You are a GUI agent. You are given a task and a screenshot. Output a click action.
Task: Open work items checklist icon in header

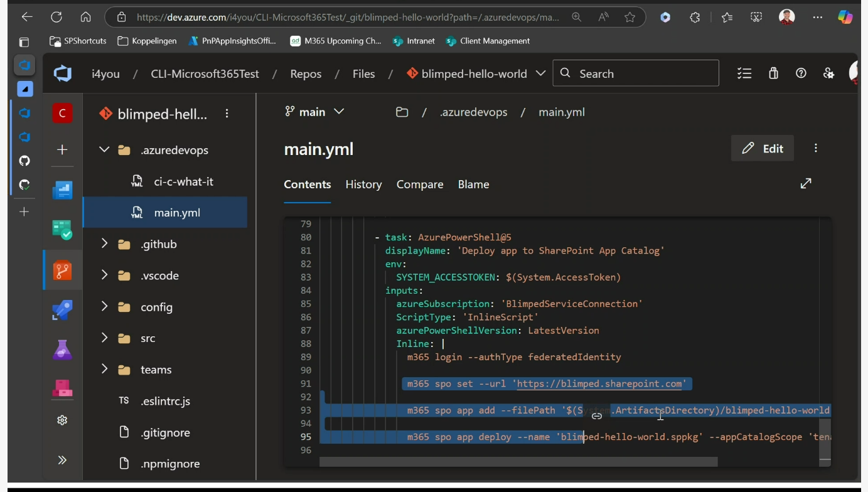click(x=744, y=73)
